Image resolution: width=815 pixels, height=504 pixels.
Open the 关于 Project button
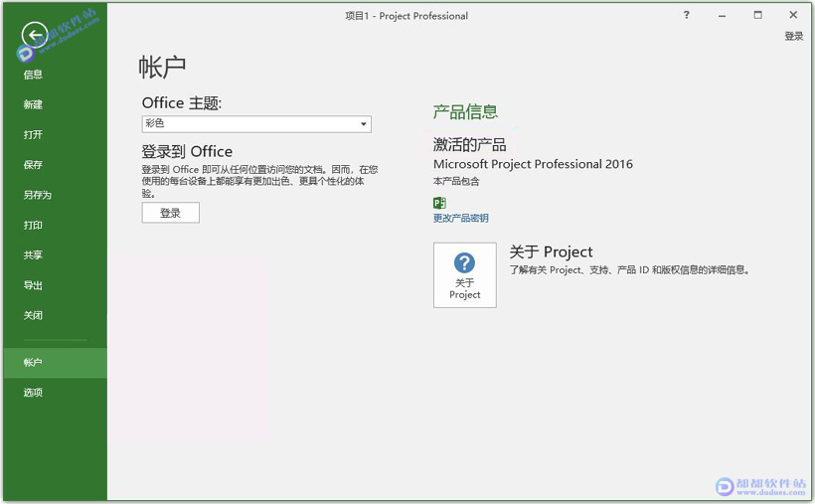click(465, 275)
